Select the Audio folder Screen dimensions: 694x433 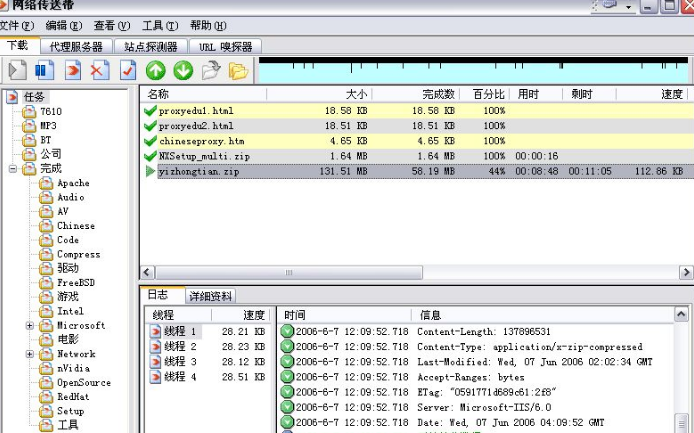coord(71,197)
